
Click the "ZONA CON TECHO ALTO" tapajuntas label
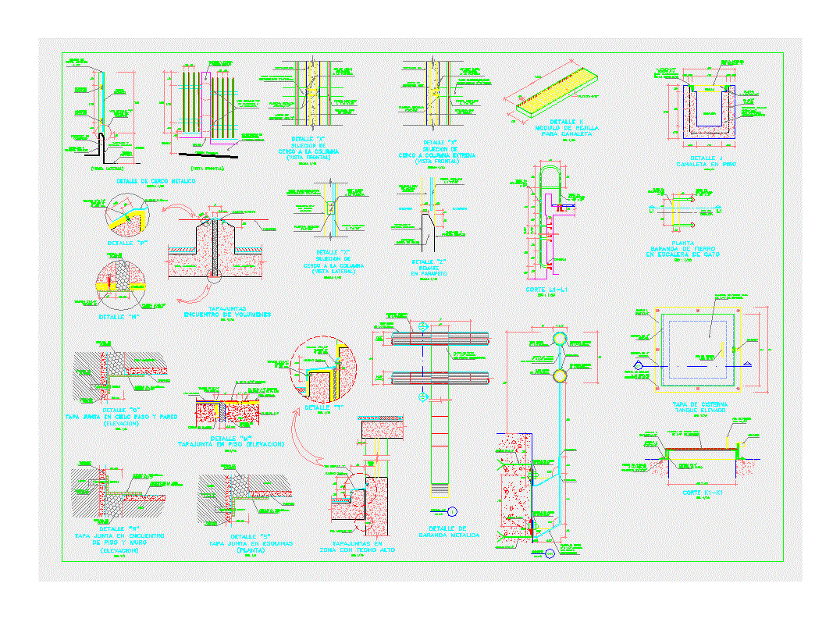click(358, 550)
